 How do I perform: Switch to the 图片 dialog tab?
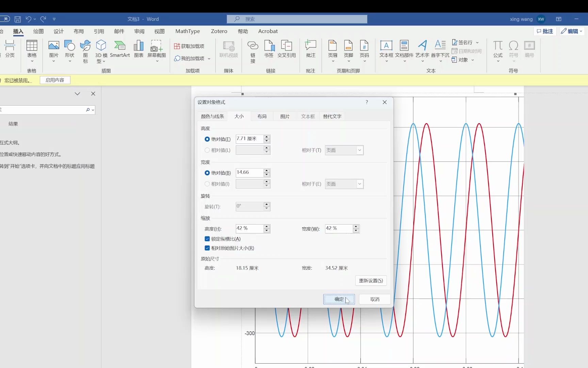(285, 117)
